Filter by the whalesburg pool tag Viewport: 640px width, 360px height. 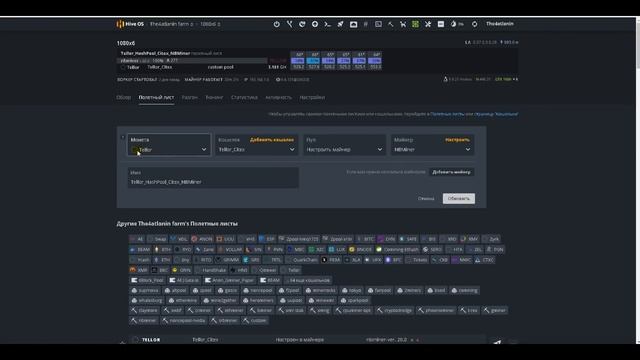point(147,300)
